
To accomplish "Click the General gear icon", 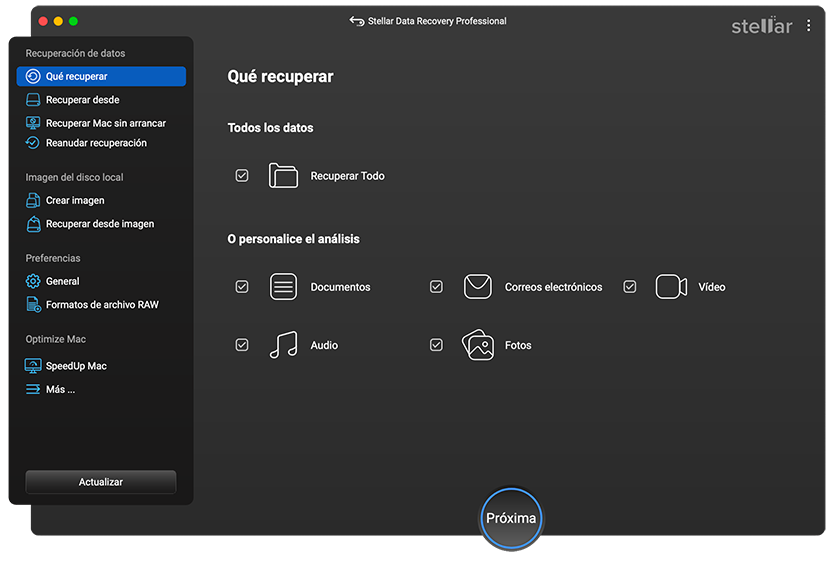I will pyautogui.click(x=33, y=281).
